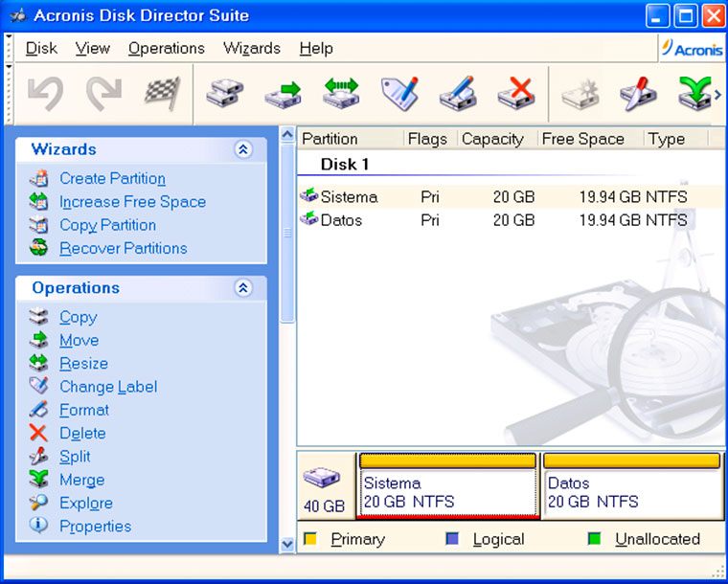Screen dimensions: 728x584
Task: Click the greyed Create partition toolbar icon
Action: point(580,94)
